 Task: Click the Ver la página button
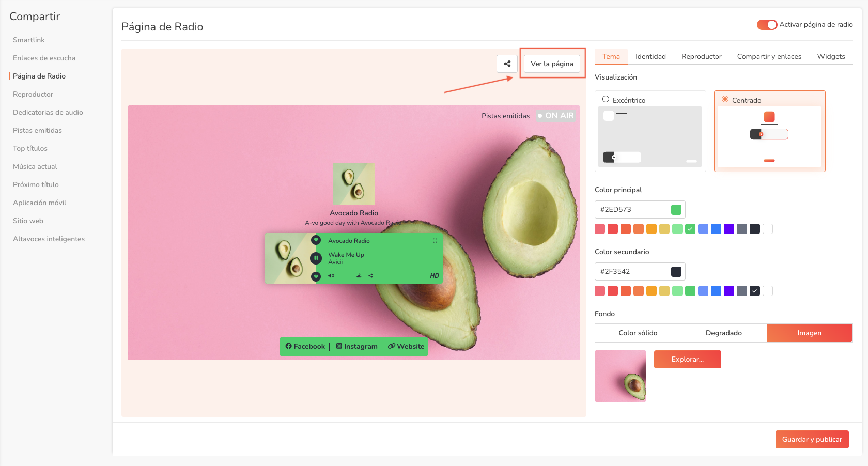[552, 64]
